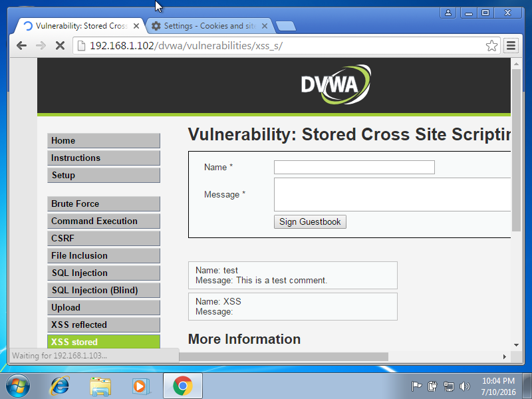532x399 pixels.
Task: Open the Action Center flag icon
Action: click(x=416, y=386)
